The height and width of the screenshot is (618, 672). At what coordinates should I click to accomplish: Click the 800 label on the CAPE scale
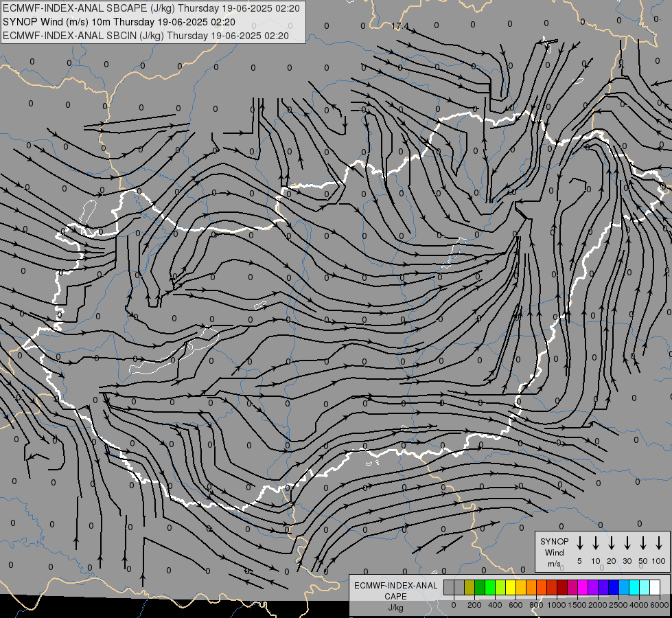pyautogui.click(x=536, y=605)
